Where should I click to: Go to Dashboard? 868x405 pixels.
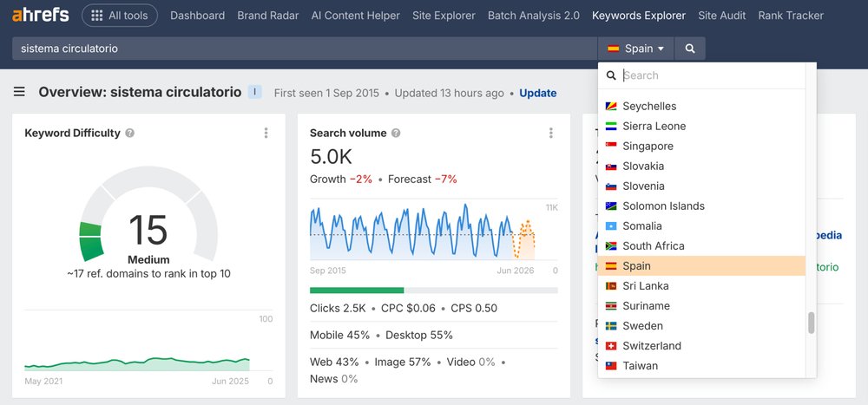(x=198, y=16)
